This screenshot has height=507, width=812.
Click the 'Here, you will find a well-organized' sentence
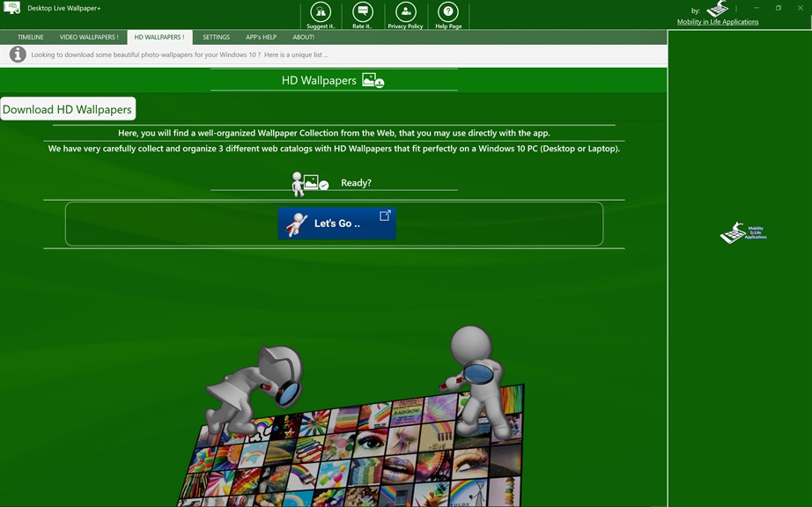[x=334, y=133]
